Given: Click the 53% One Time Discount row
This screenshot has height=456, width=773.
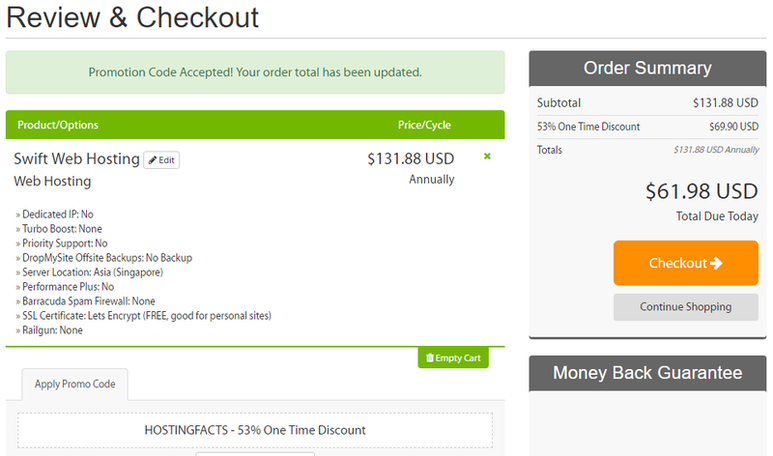Looking at the screenshot, I should (647, 127).
